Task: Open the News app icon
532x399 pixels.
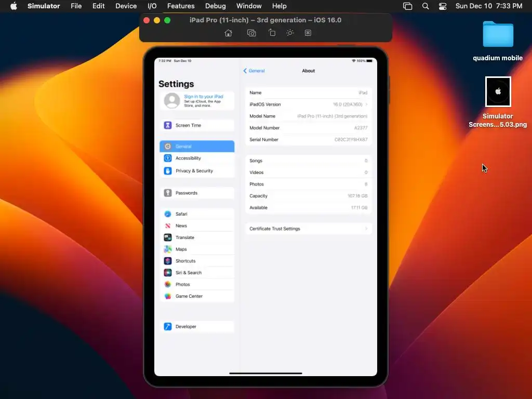Action: pos(168,225)
